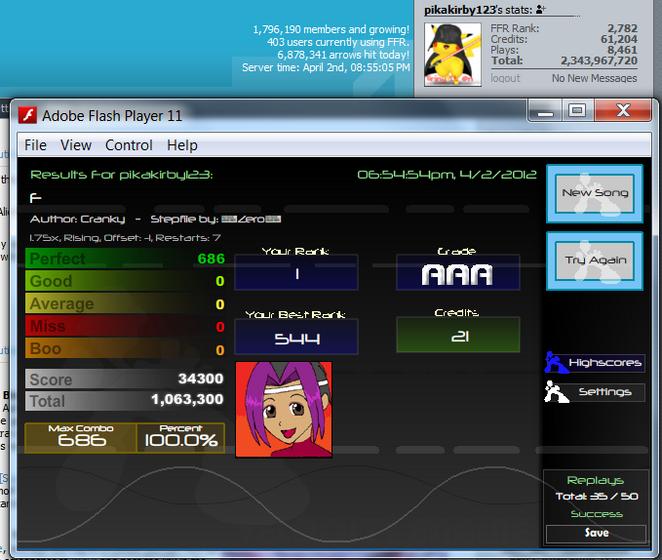
Task: Click the Highscores label button
Action: click(605, 362)
